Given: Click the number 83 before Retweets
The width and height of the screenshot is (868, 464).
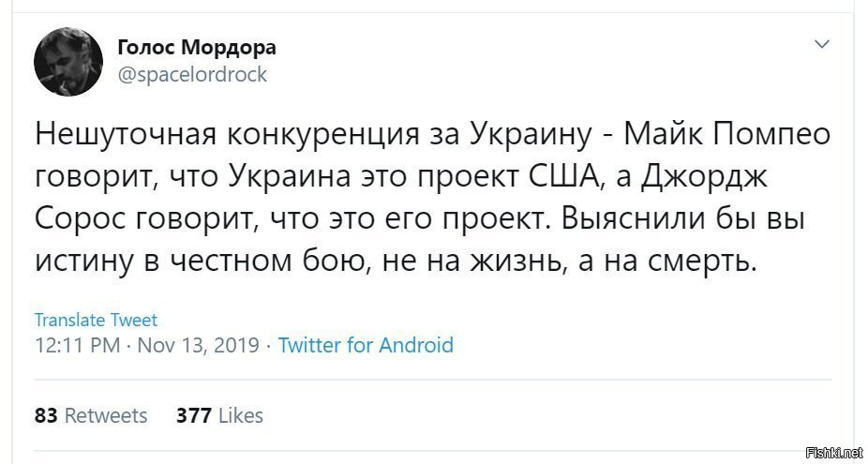Looking at the screenshot, I should (46, 415).
